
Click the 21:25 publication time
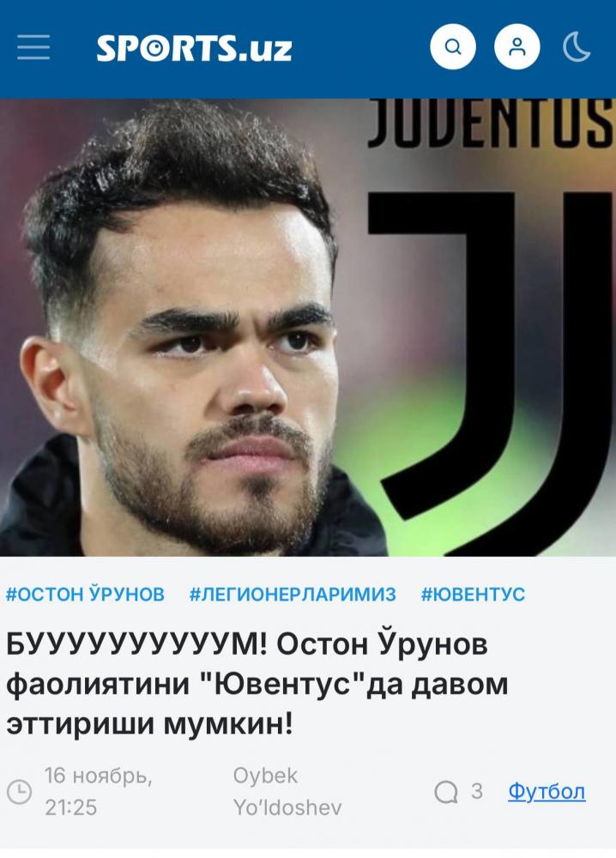point(70,807)
